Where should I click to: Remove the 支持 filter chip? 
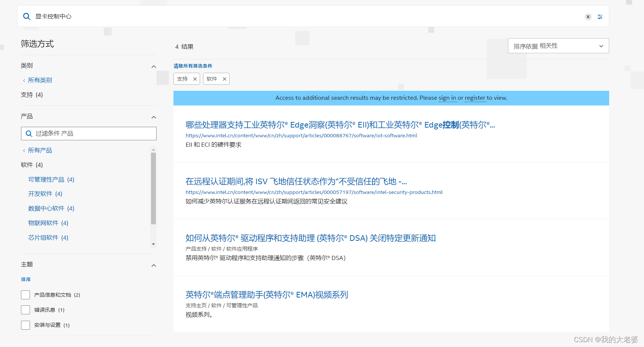[195, 79]
